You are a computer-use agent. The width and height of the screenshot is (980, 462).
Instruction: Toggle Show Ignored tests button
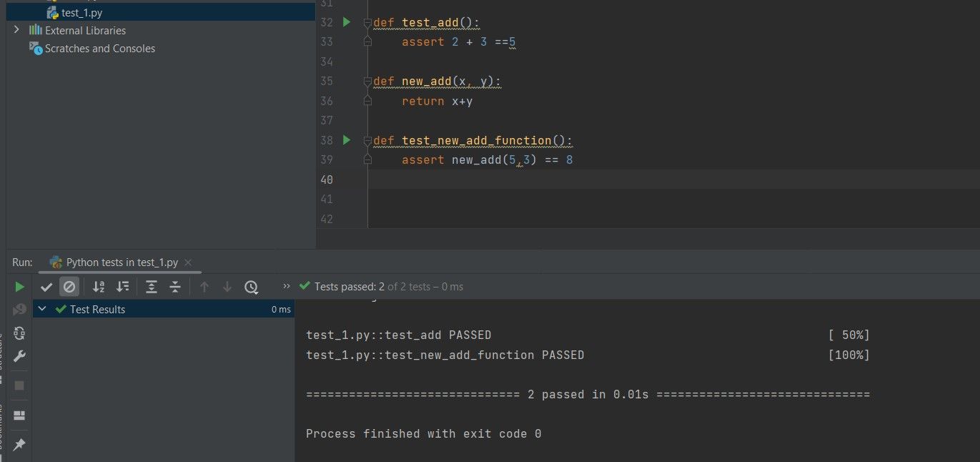pos(69,287)
